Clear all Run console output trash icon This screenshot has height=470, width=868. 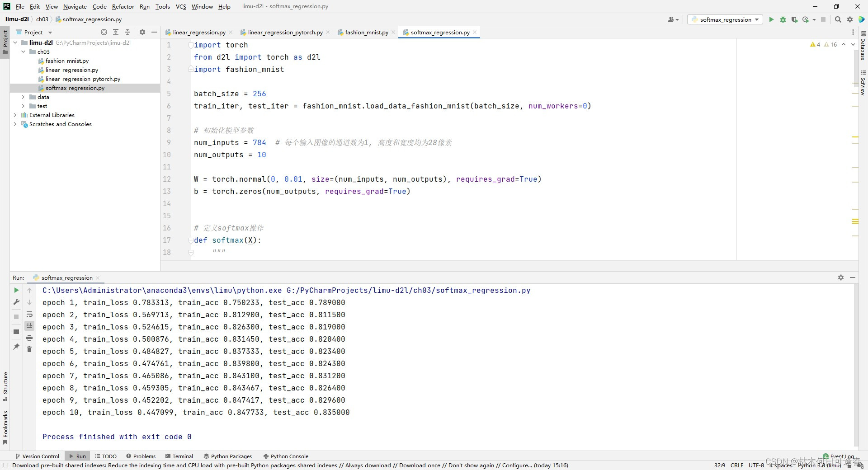[29, 349]
